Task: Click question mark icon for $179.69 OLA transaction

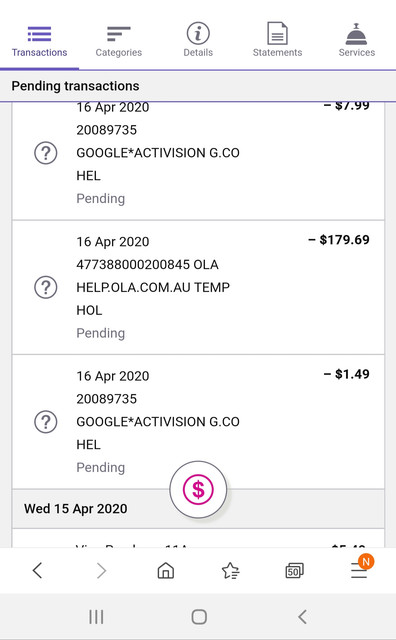Action: (x=46, y=287)
